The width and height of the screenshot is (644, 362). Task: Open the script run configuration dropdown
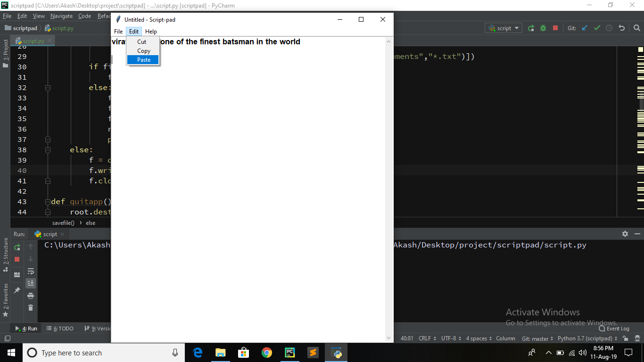click(504, 28)
